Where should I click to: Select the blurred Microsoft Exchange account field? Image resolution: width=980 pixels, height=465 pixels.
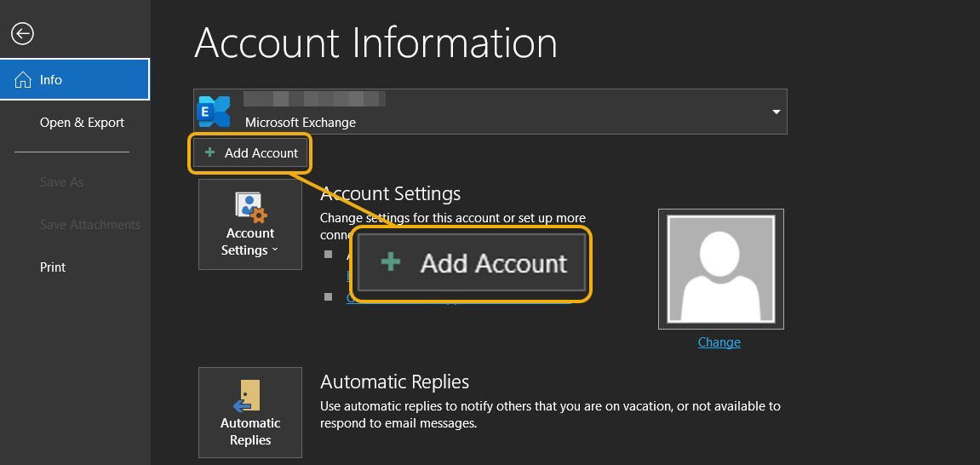tap(490, 112)
